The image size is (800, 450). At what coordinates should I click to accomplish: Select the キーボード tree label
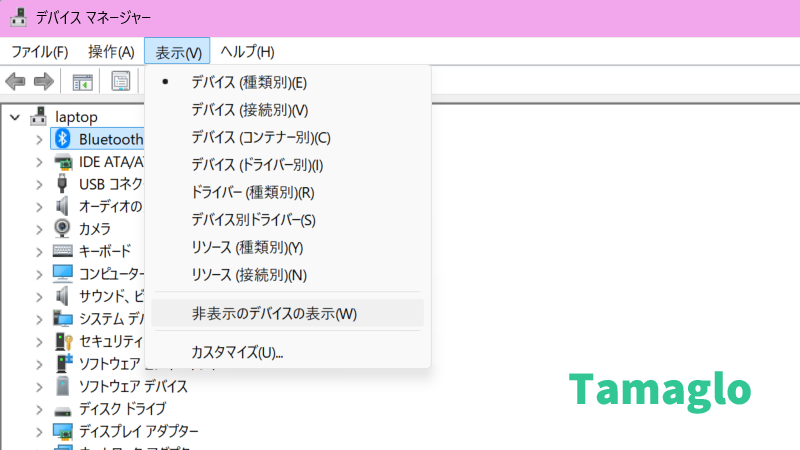pyautogui.click(x=105, y=251)
